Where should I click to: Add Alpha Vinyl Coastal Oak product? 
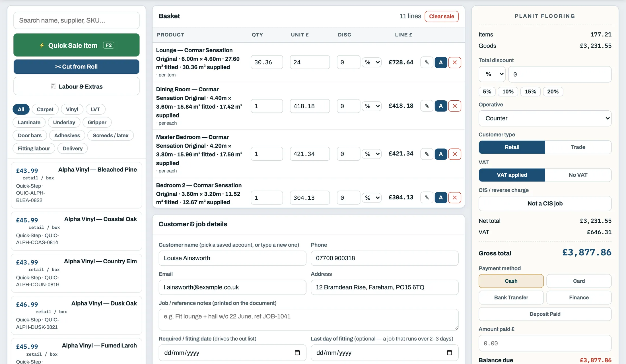point(77,231)
